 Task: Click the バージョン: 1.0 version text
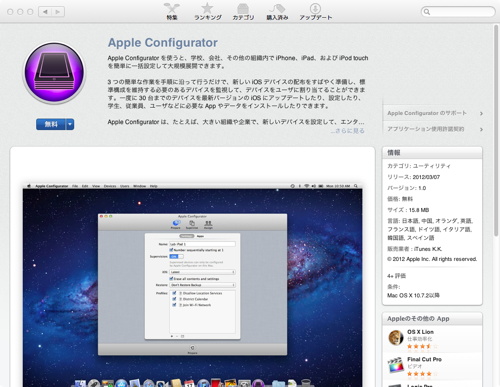(x=406, y=188)
